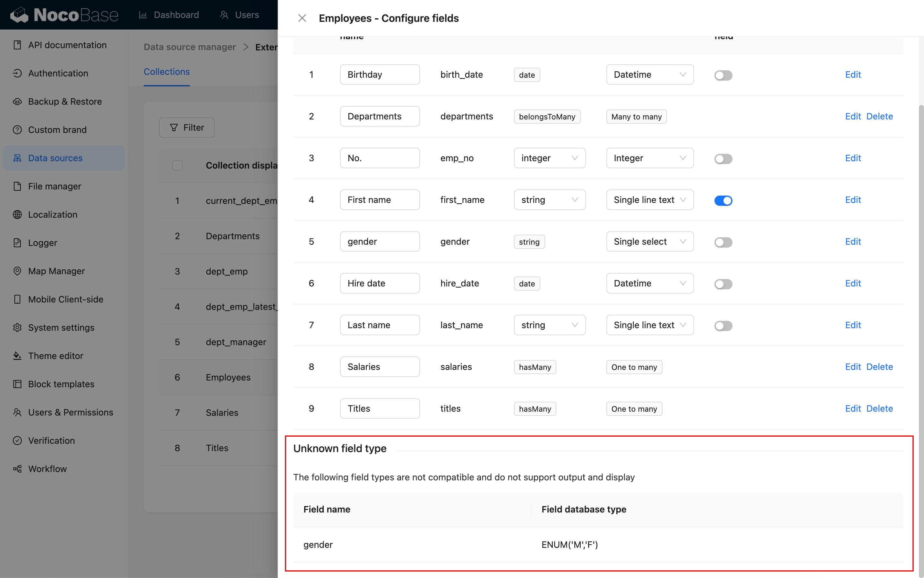Click the Logger icon
Viewport: 924px width, 578px height.
coord(17,243)
